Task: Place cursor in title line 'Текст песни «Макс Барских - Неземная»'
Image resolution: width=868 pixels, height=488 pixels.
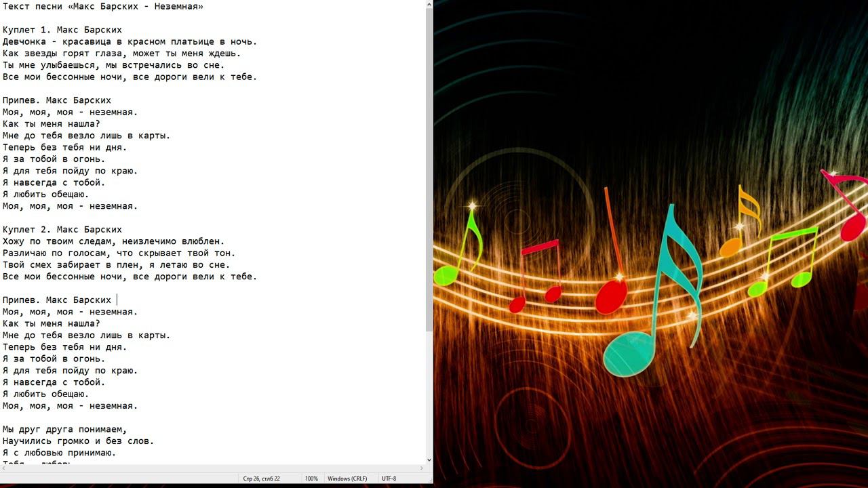Action: pos(103,6)
